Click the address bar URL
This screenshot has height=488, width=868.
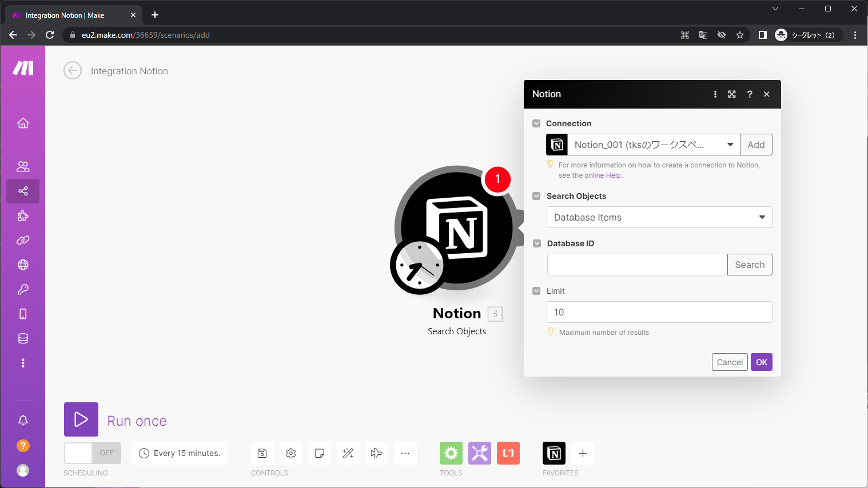(146, 35)
